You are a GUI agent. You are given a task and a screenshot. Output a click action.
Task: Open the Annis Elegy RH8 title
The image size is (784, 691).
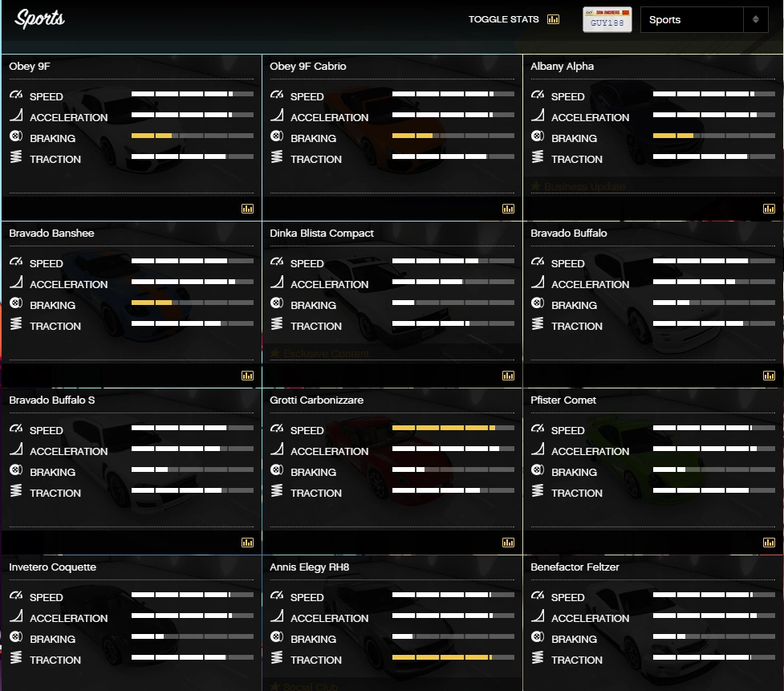[x=310, y=567]
